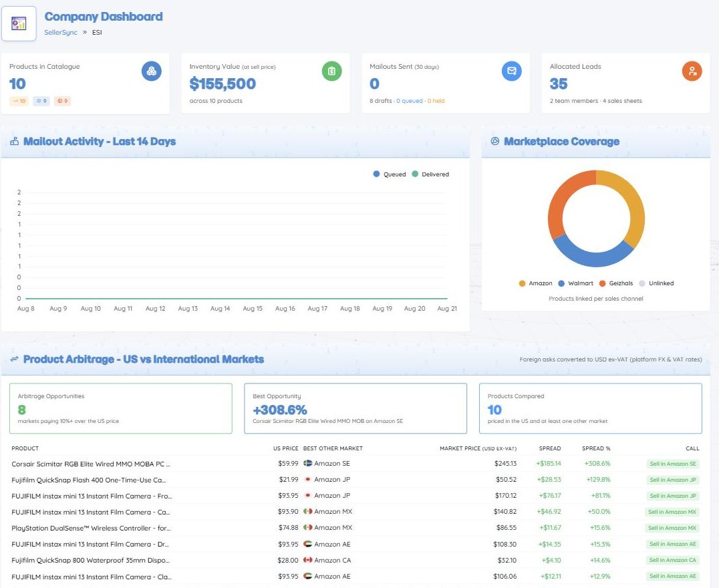Click Sell in Amazon MX for DualSense Controller

click(672, 528)
